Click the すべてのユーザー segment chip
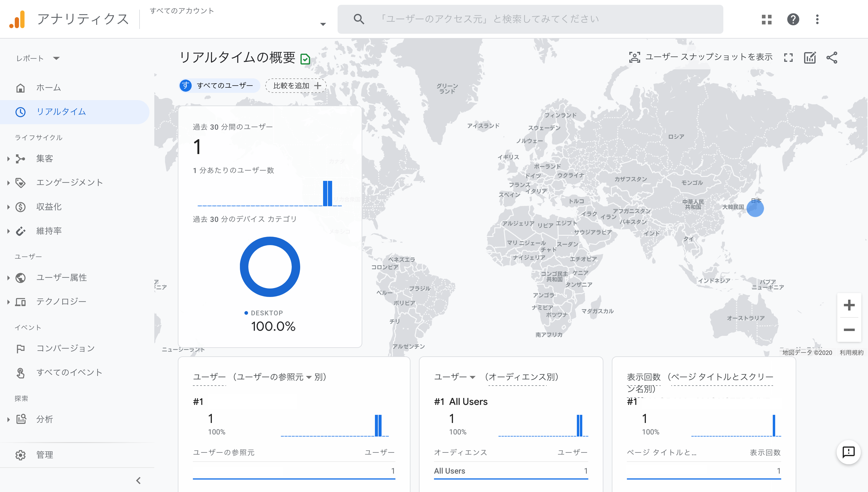Image resolution: width=868 pixels, height=492 pixels. [x=219, y=86]
